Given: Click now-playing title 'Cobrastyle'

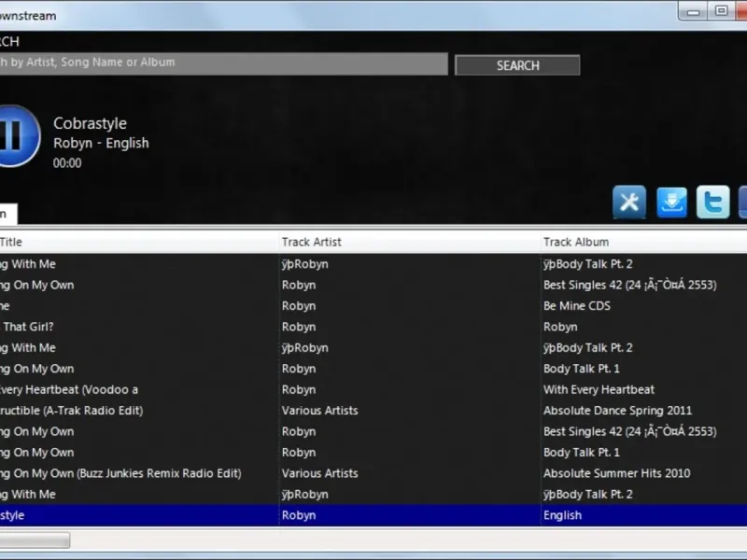Looking at the screenshot, I should coord(90,123).
